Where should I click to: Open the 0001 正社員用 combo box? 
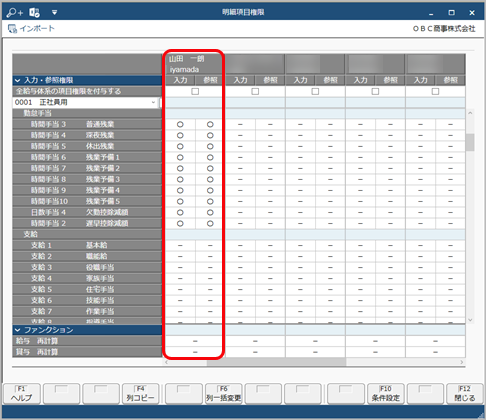(87, 102)
